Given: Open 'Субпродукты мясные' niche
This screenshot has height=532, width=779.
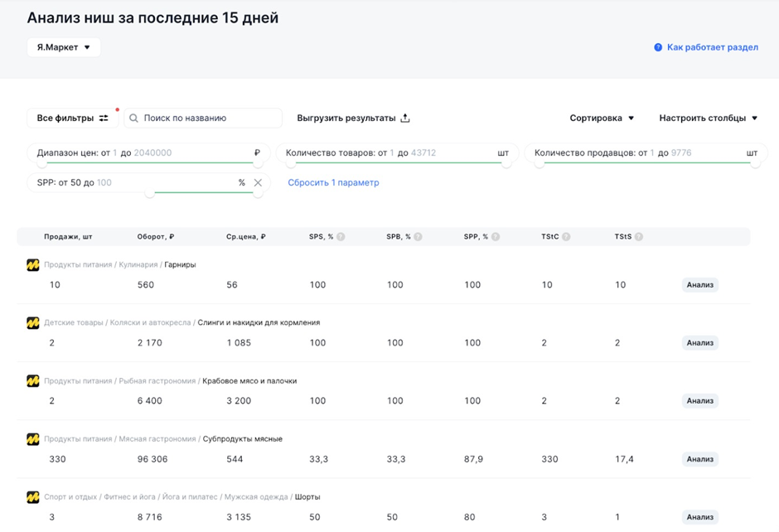Looking at the screenshot, I should tap(243, 439).
